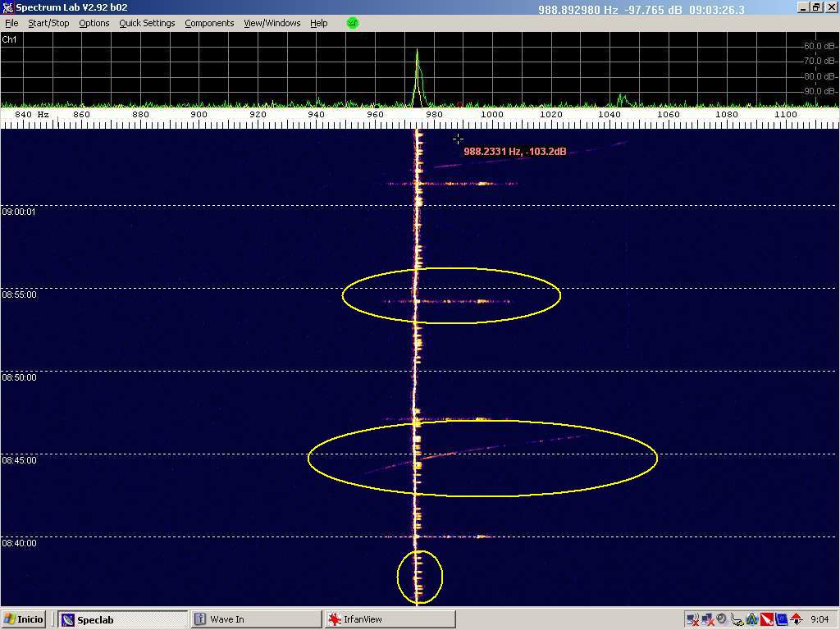Click the blue book tray icon
This screenshot has height=630, width=840.
(781, 619)
